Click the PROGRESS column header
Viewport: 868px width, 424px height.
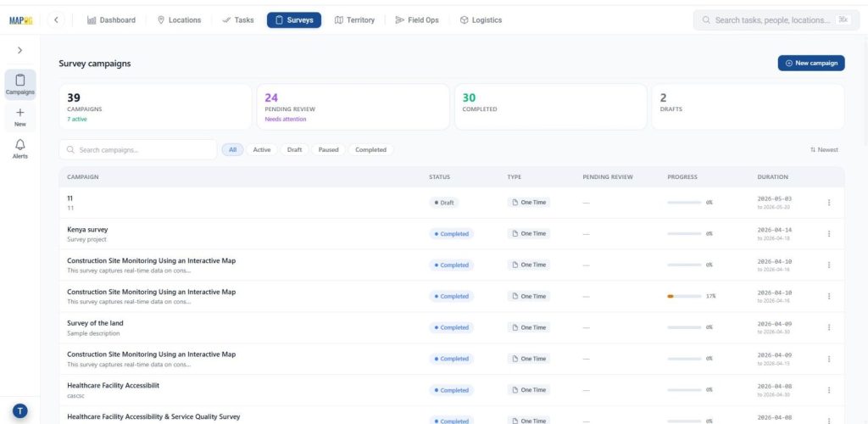point(682,177)
